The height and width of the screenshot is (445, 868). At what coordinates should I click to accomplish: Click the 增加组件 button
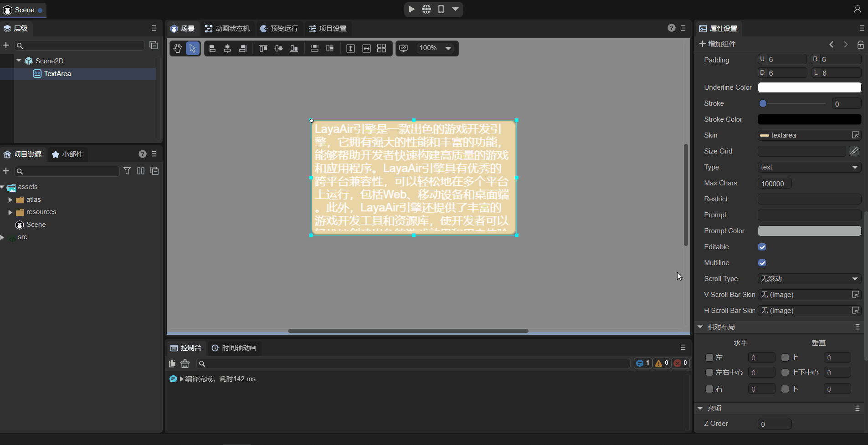[x=718, y=44]
